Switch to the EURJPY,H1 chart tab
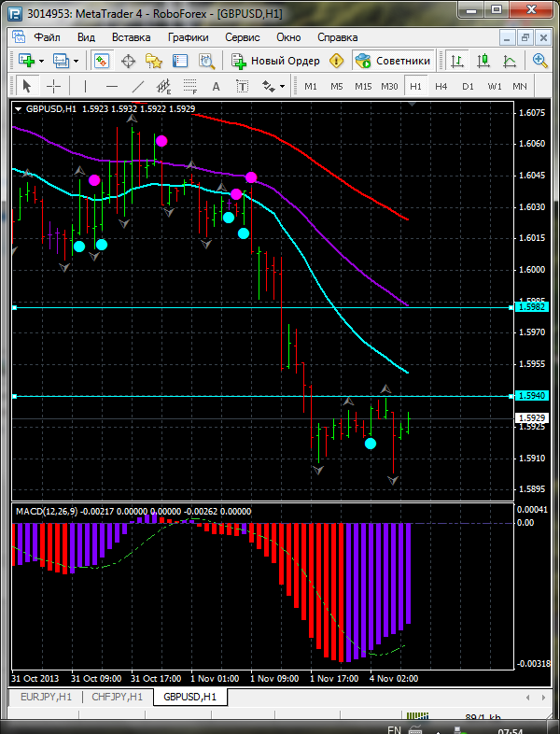This screenshot has width=560, height=734. click(x=46, y=697)
